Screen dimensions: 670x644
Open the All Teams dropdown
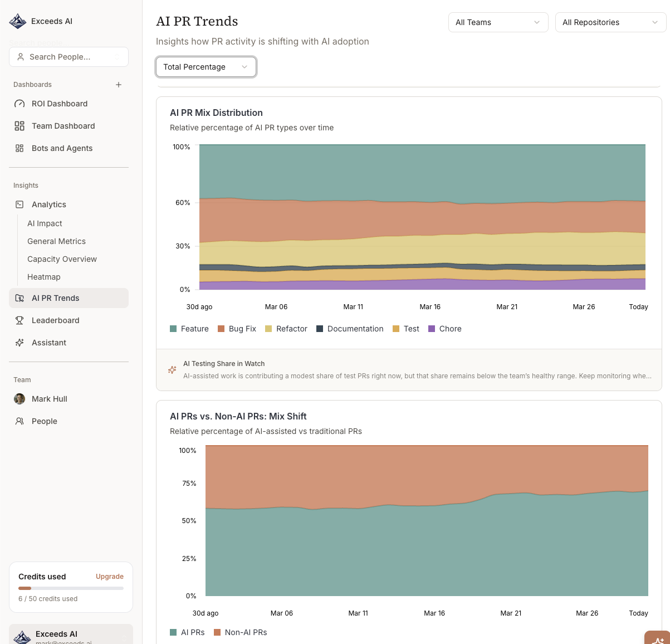click(x=498, y=22)
